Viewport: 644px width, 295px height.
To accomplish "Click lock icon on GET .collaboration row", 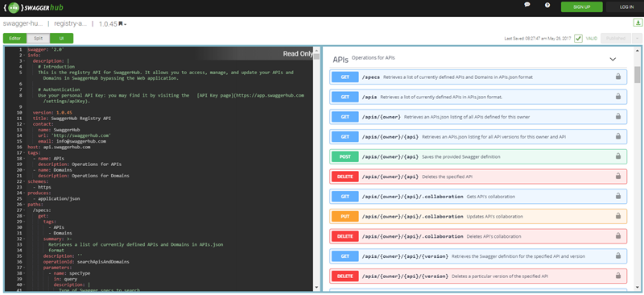I will click(617, 196).
